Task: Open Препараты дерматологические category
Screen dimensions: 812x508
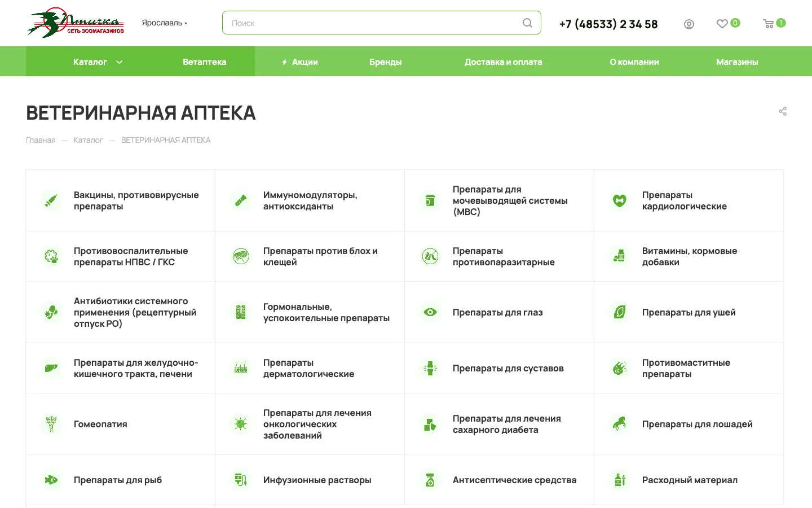Action: pos(308,368)
